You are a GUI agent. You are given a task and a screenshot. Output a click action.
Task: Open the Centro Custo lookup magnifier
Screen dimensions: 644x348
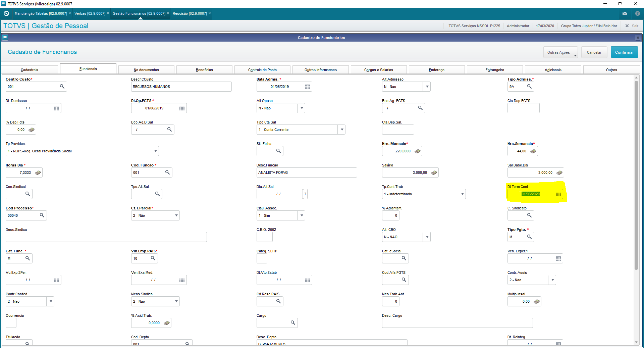coord(62,87)
